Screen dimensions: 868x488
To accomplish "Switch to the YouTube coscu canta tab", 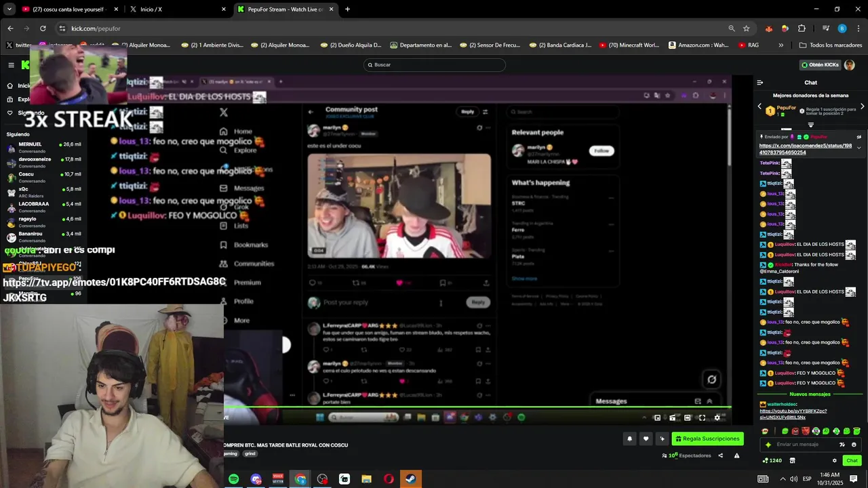I will 71,9.
